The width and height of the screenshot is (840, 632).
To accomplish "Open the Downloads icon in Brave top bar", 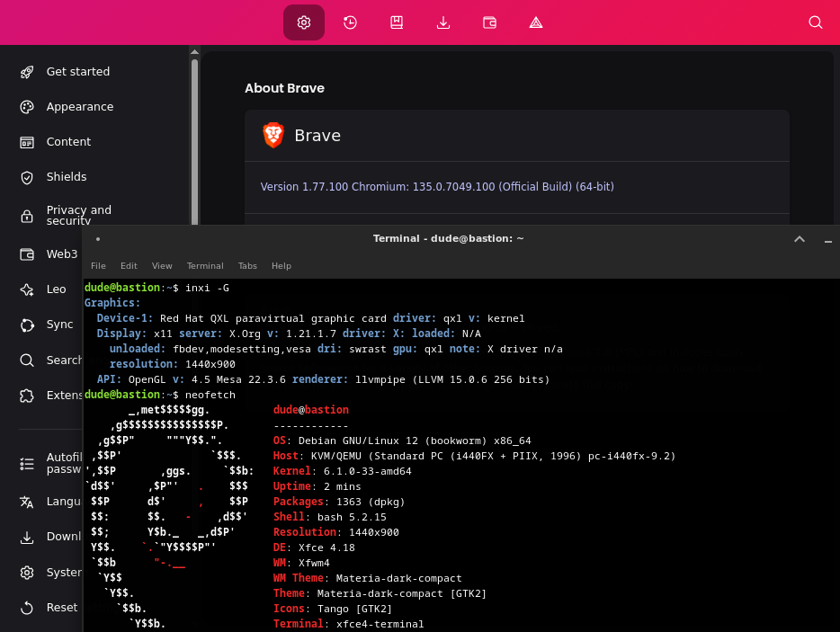I will (x=443, y=22).
